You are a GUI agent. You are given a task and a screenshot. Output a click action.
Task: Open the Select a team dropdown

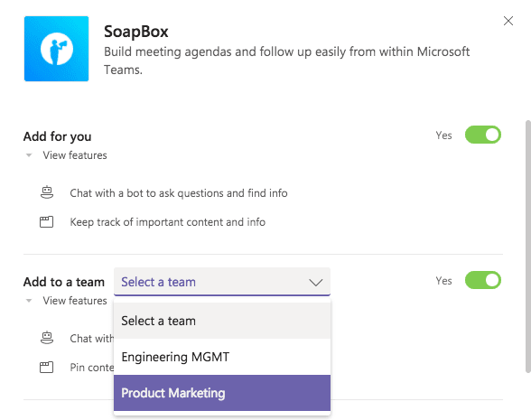(x=222, y=282)
